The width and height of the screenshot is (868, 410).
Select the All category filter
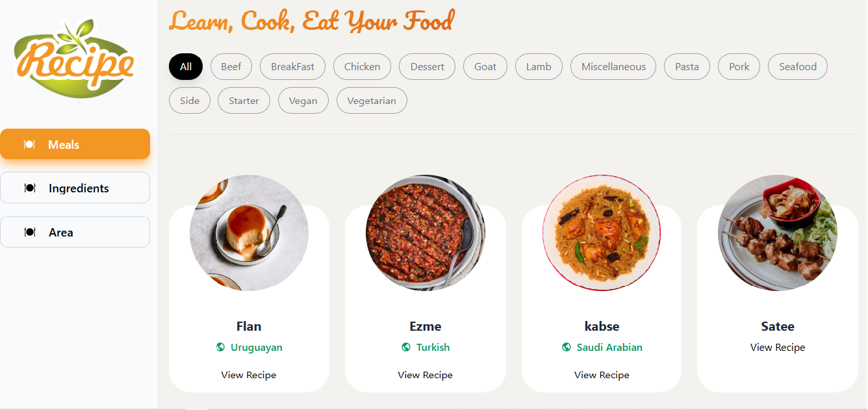(x=186, y=66)
